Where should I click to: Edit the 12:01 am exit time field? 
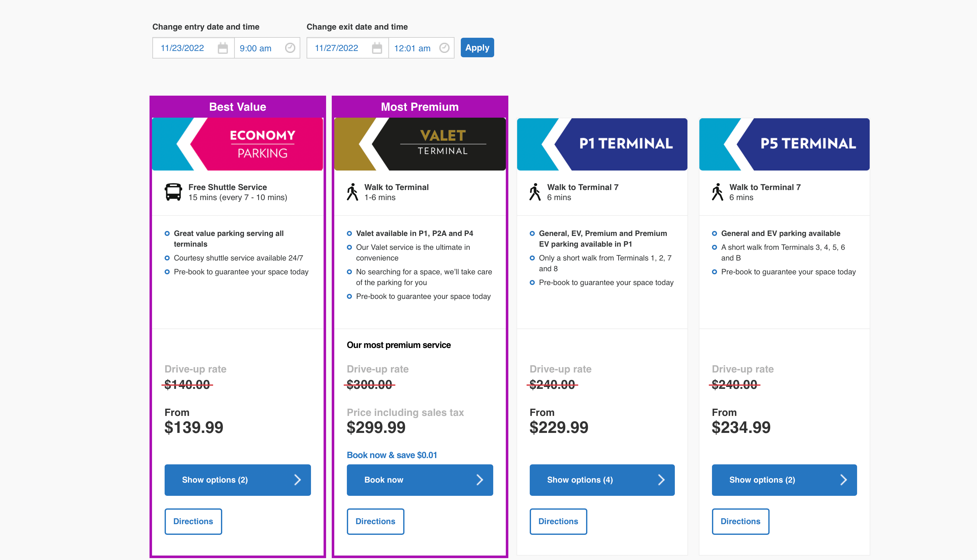point(421,48)
